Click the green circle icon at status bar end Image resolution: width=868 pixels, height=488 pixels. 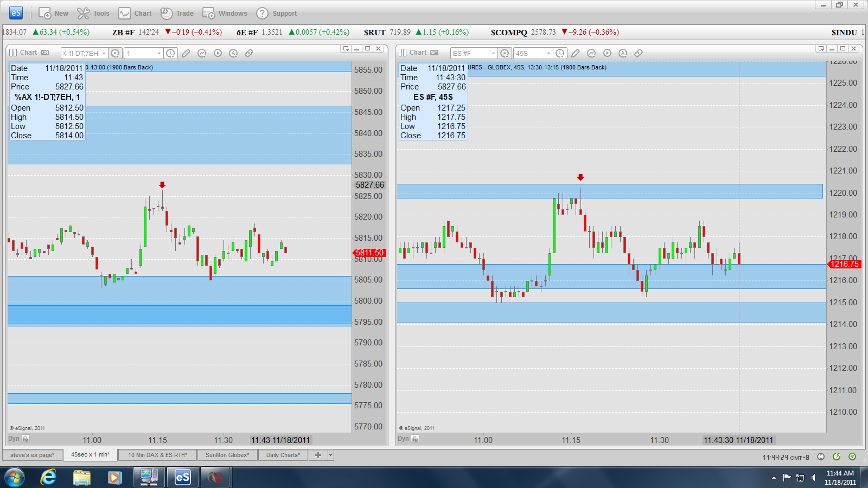pyautogui.click(x=852, y=457)
